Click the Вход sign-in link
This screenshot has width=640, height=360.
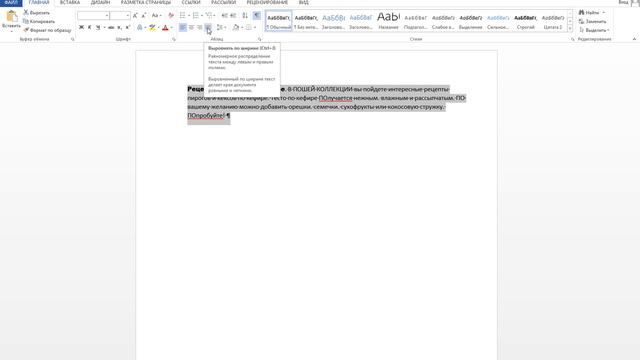(x=623, y=2)
